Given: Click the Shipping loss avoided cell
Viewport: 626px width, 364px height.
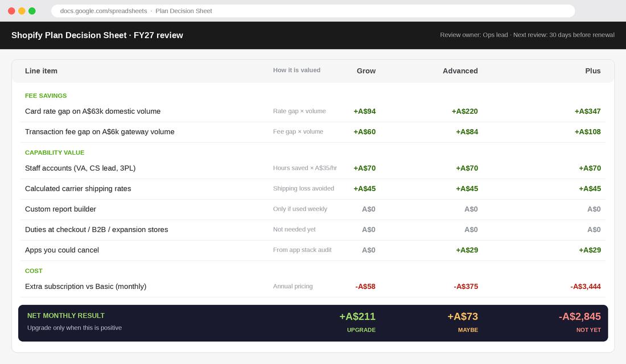Looking at the screenshot, I should (303, 188).
